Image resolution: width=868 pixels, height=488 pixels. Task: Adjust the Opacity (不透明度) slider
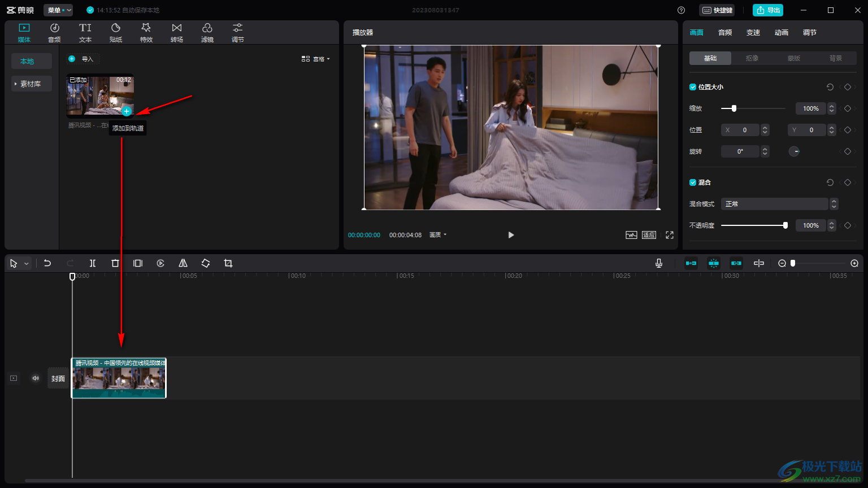754,225
